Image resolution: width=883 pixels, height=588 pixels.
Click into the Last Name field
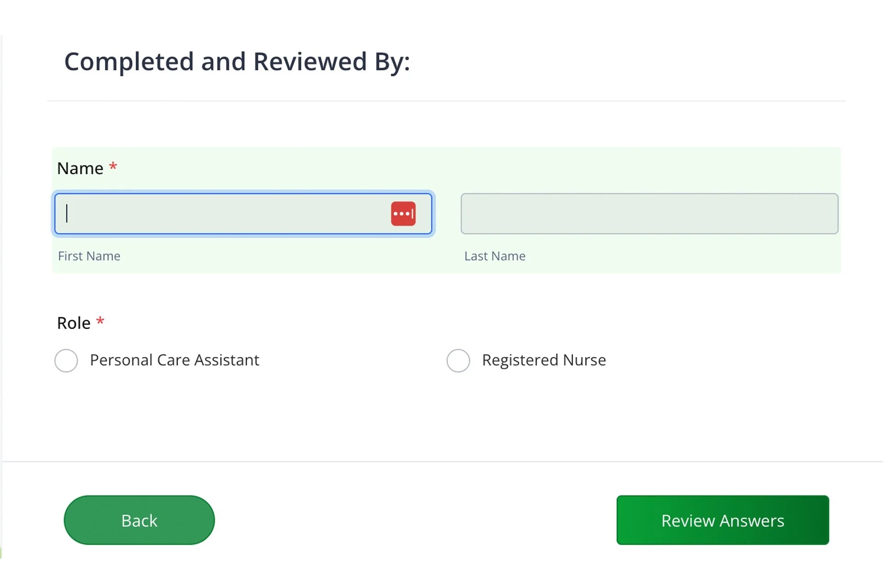(649, 214)
